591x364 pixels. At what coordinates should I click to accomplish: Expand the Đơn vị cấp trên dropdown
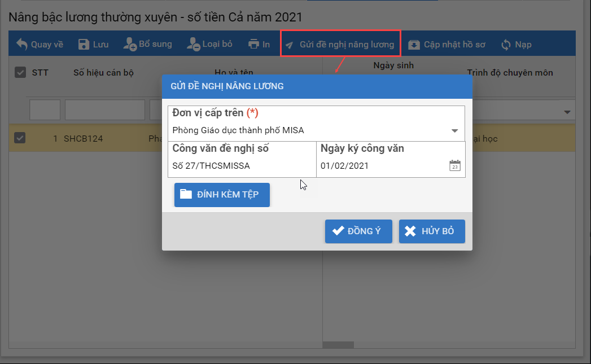(454, 130)
